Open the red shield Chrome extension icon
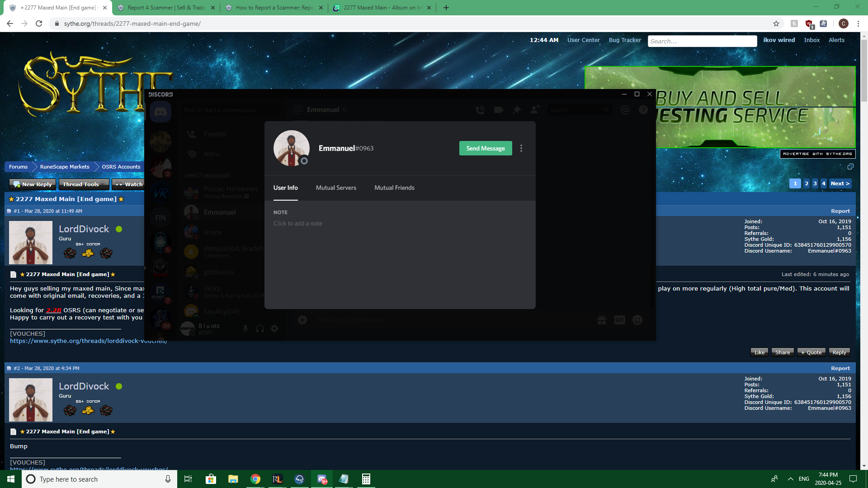868x488 pixels. (809, 23)
